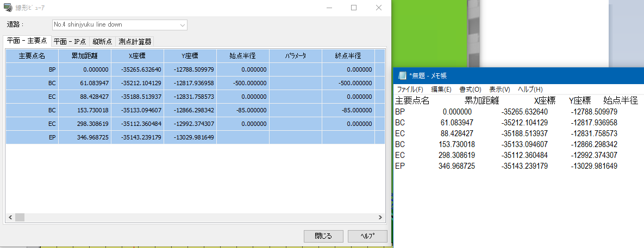Click the 始点半径 column header
Viewport: 644px width, 248px height.
coord(243,56)
